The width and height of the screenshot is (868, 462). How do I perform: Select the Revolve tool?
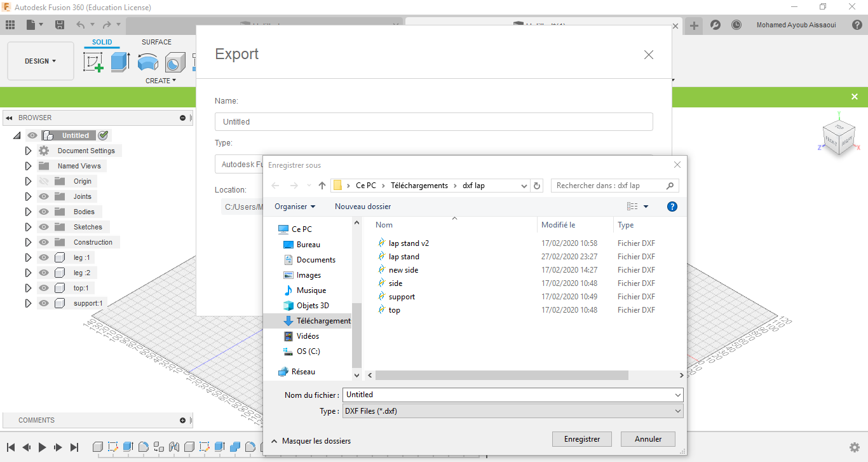(148, 62)
